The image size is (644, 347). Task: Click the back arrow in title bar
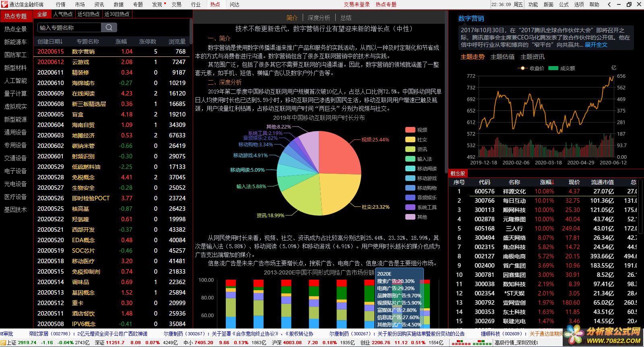point(609,4)
